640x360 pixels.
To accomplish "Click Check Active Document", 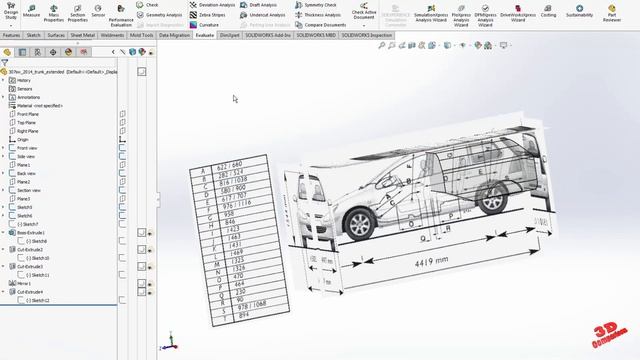I will [x=364, y=11].
